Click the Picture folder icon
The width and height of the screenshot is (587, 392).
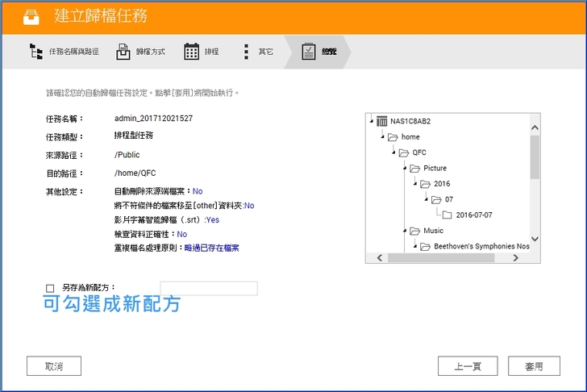pyautogui.click(x=414, y=169)
